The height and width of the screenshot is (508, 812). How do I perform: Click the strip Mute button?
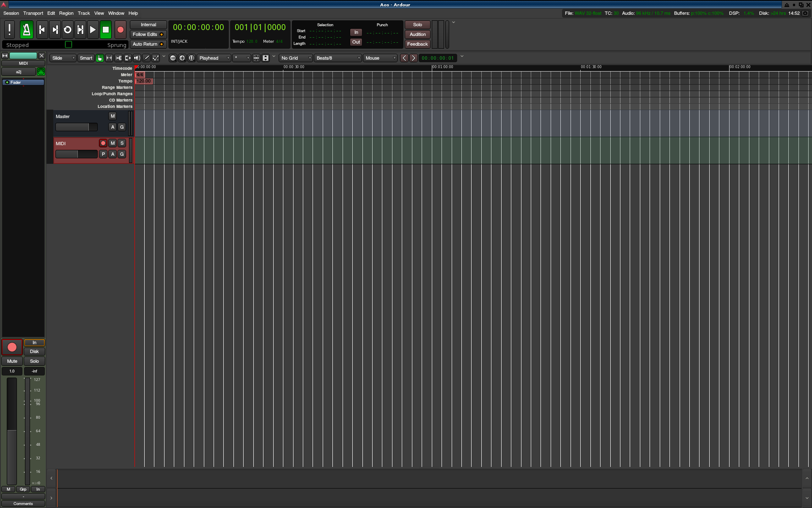tap(12, 361)
